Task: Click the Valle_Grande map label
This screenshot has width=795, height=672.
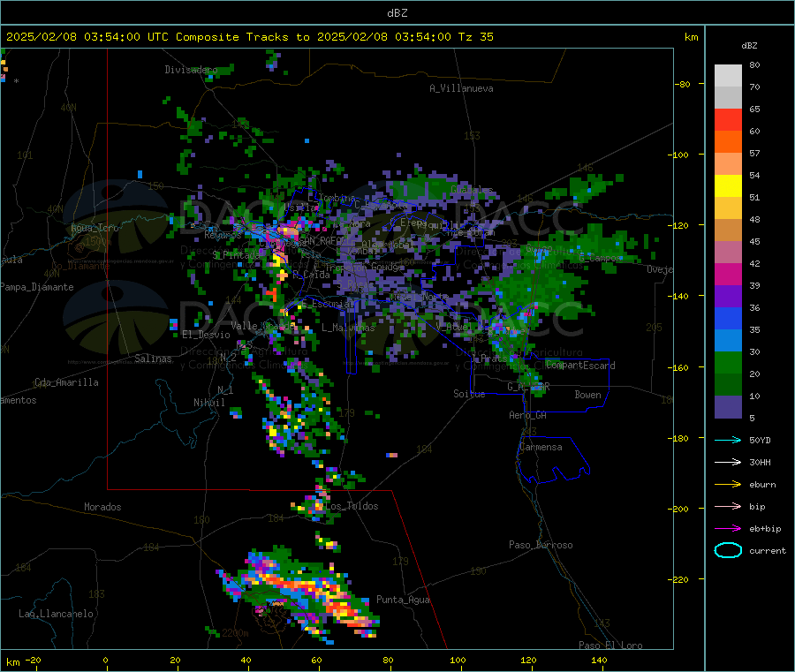Action: (263, 325)
